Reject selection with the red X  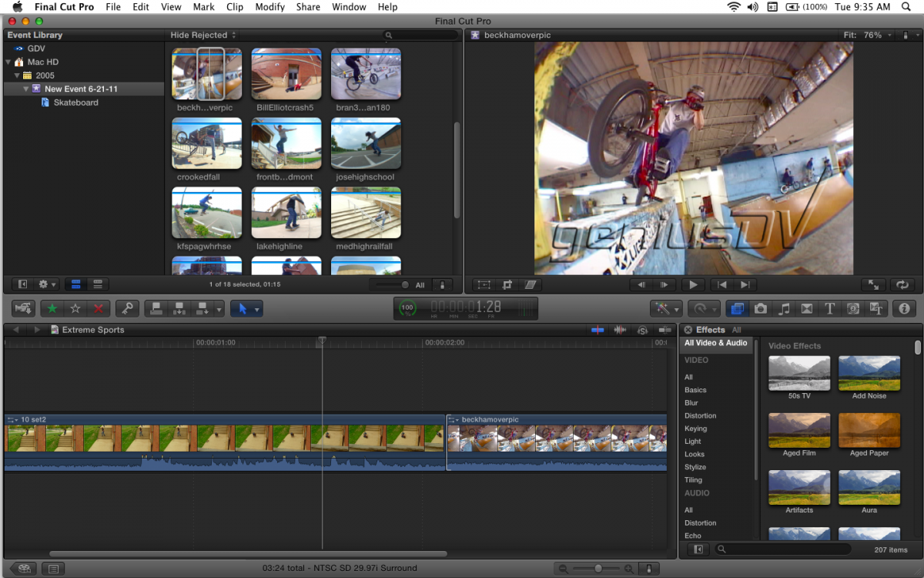(99, 309)
